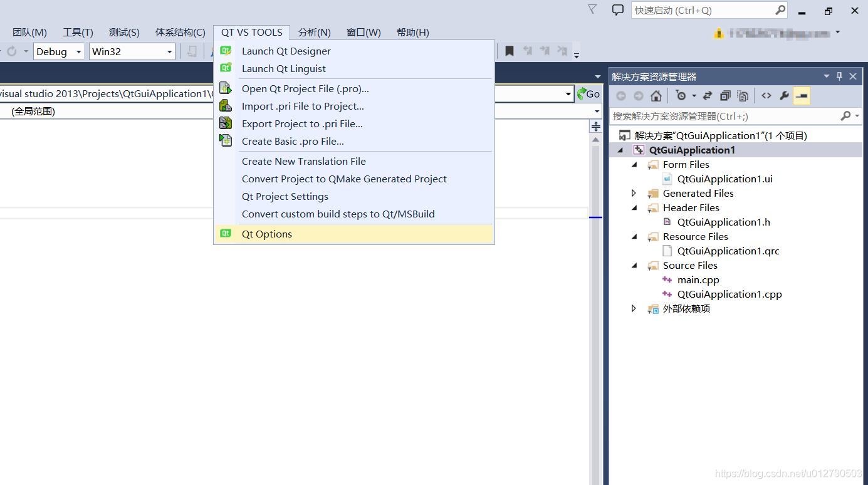
Task: Open the 分析(N) menu
Action: pyautogui.click(x=315, y=33)
